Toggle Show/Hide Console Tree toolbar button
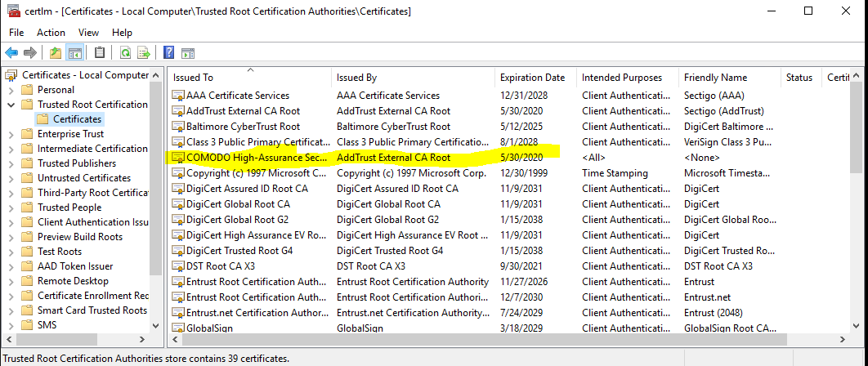This screenshot has width=868, height=366. point(74,52)
